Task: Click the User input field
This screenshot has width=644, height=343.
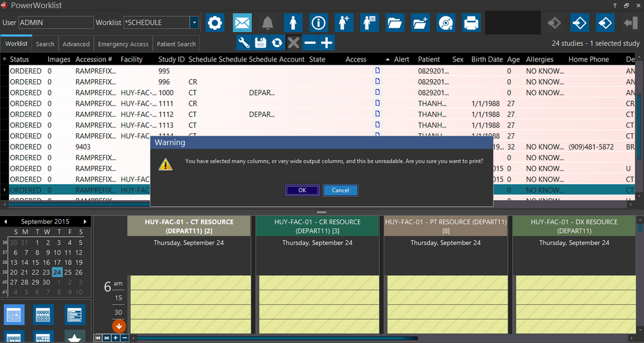Action: (x=55, y=23)
